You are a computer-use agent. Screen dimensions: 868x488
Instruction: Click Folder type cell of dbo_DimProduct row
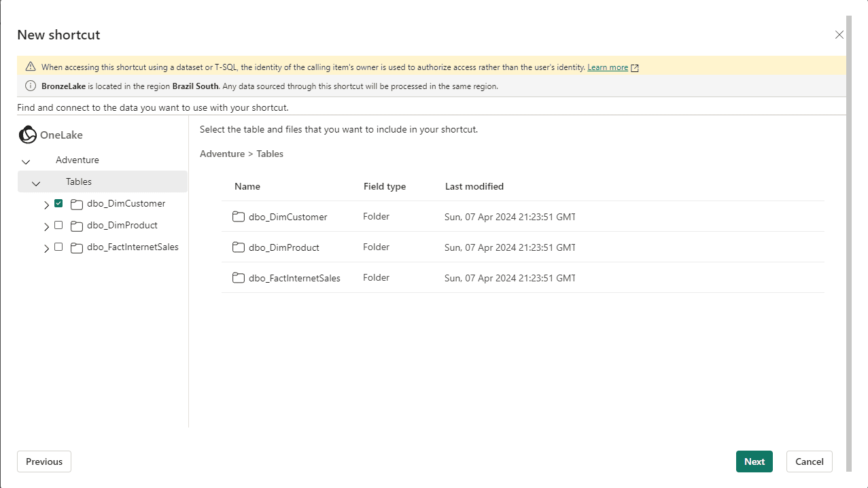[x=377, y=247]
